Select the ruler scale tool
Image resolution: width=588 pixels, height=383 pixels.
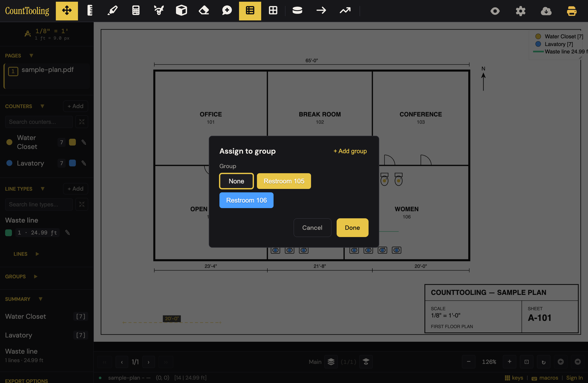pos(90,11)
